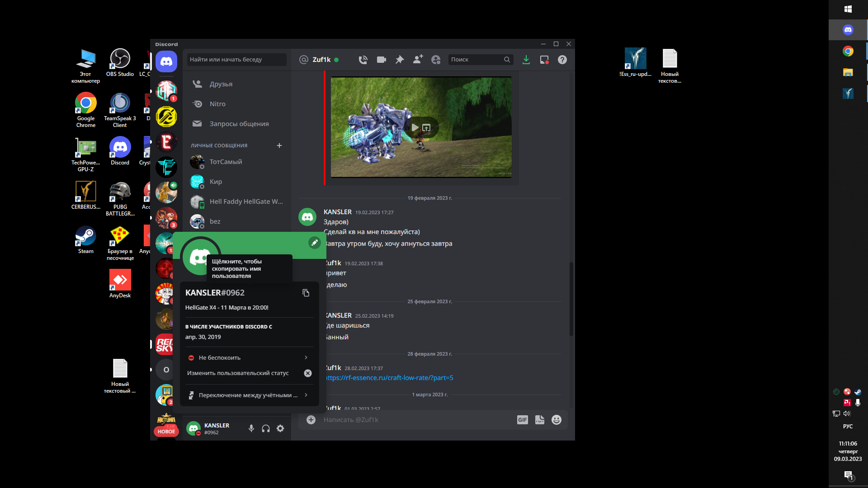Open the inbox icon in header

click(544, 60)
